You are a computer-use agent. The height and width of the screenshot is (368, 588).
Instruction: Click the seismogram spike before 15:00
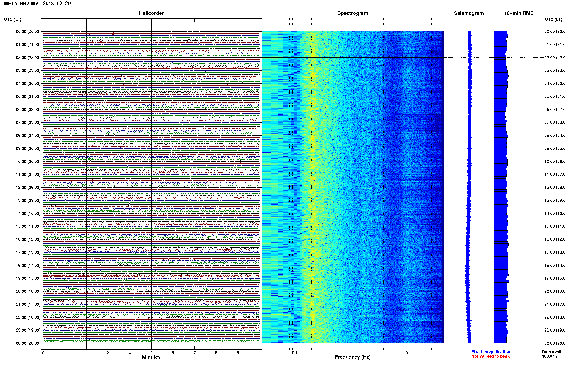point(470,222)
